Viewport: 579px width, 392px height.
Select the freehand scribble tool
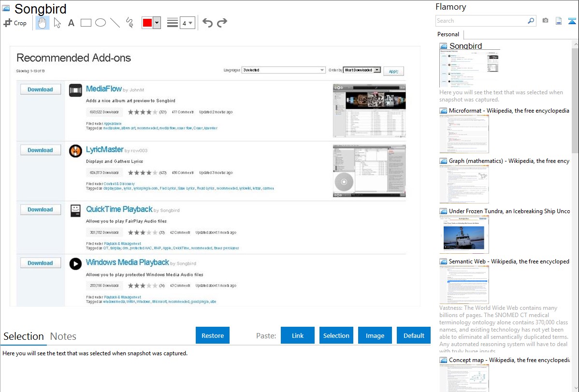pos(130,23)
